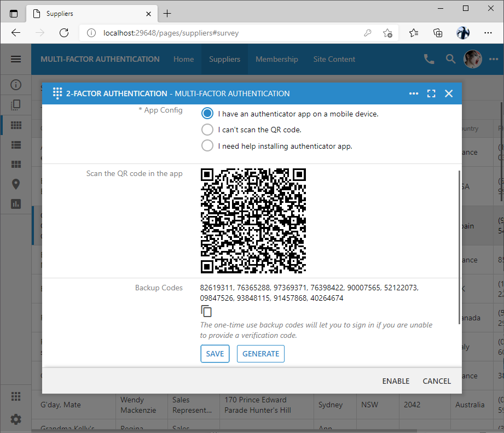Click the 170 Prince Edward Parade address cell
Image resolution: width=504 pixels, height=433 pixels.
click(267, 405)
